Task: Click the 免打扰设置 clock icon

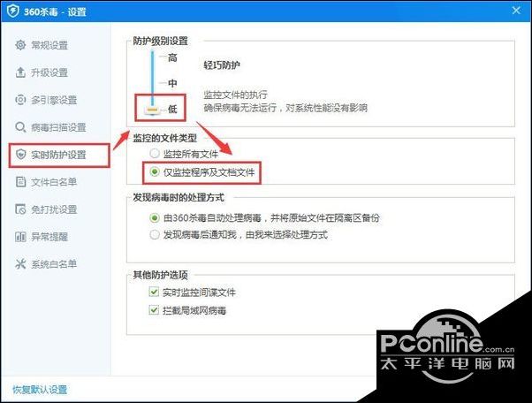Action: point(20,209)
